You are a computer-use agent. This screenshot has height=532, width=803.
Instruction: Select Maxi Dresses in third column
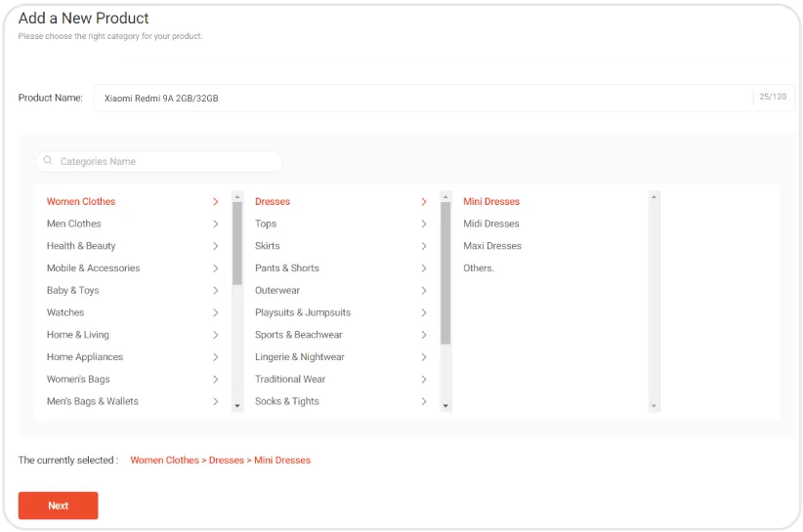[x=491, y=246]
